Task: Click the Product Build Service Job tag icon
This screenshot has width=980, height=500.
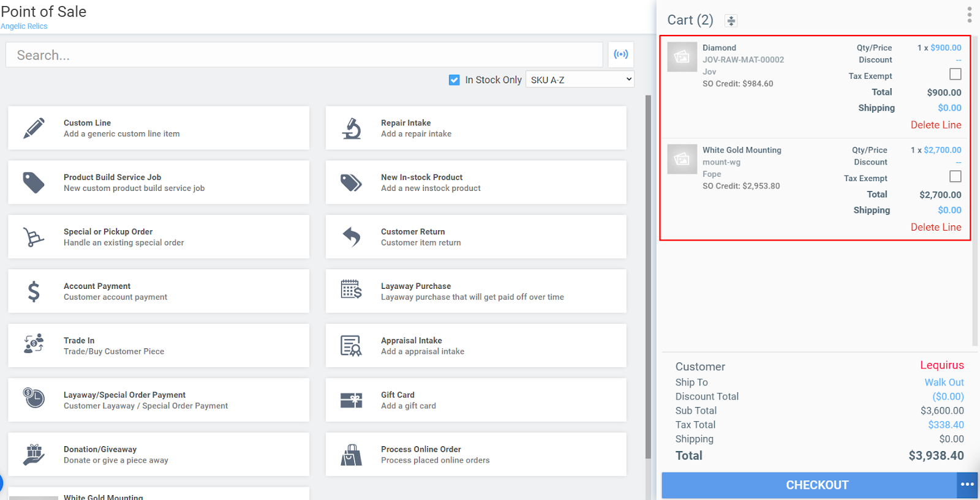Action: pyautogui.click(x=34, y=182)
